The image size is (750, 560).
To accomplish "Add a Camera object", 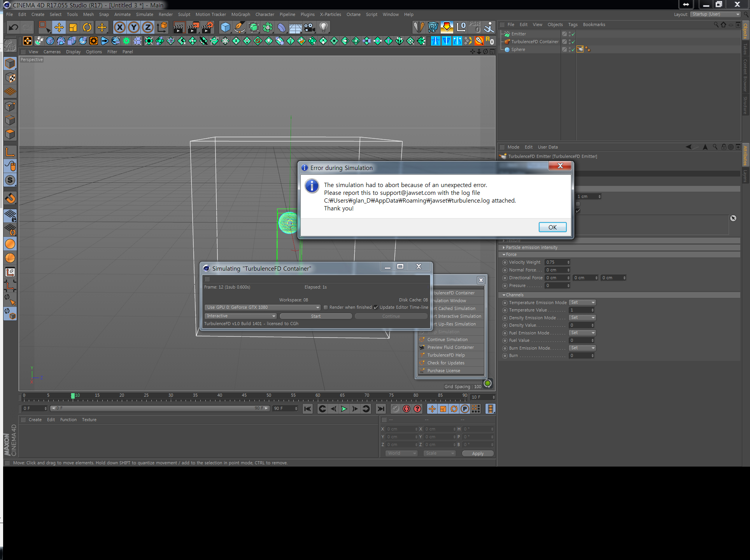I will pos(310,27).
